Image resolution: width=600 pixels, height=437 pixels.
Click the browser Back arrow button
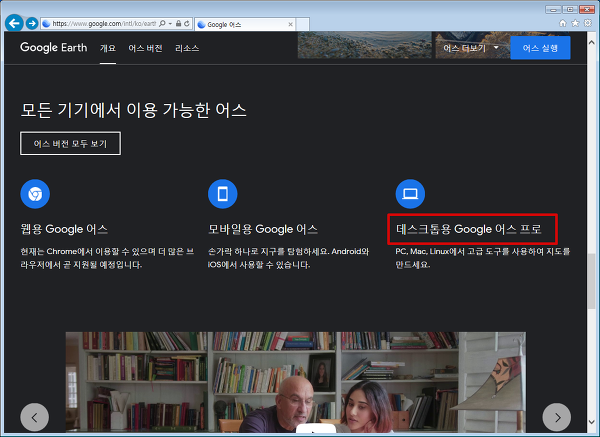(14, 23)
